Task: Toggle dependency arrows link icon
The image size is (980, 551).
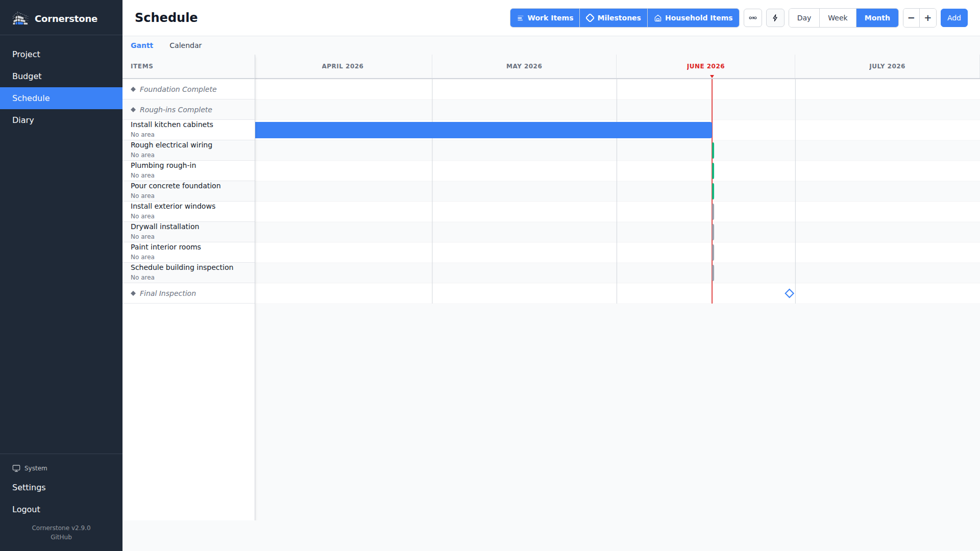Action: [x=753, y=18]
